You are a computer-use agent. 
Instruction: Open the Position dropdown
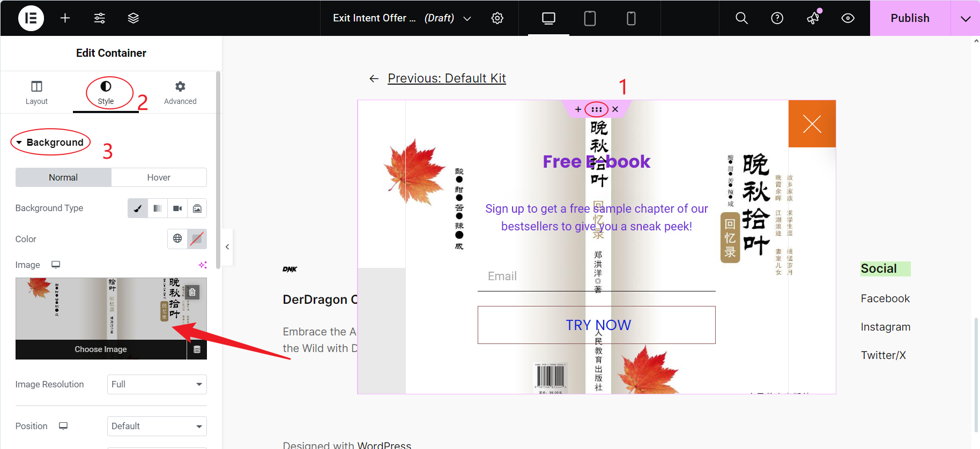click(157, 426)
